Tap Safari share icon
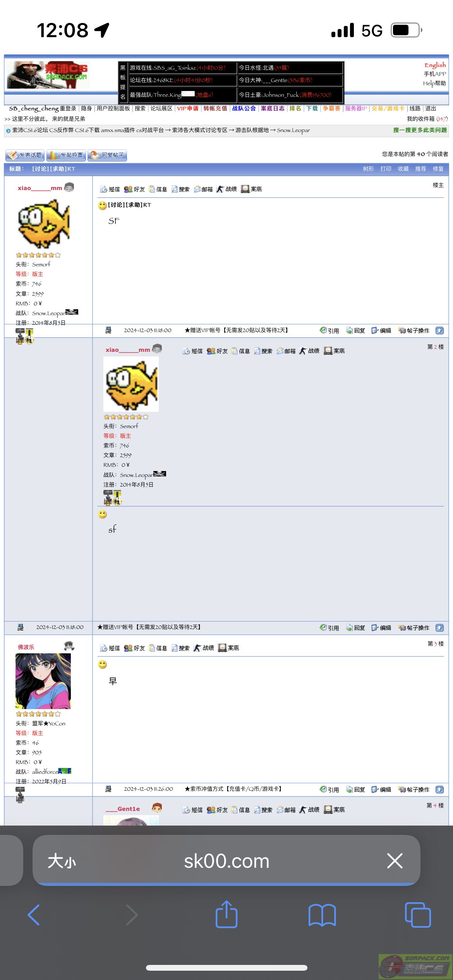This screenshot has height=980, width=453. pos(226,914)
